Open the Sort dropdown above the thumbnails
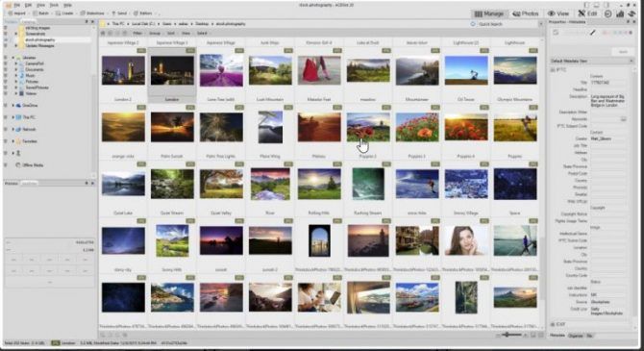 click(171, 34)
